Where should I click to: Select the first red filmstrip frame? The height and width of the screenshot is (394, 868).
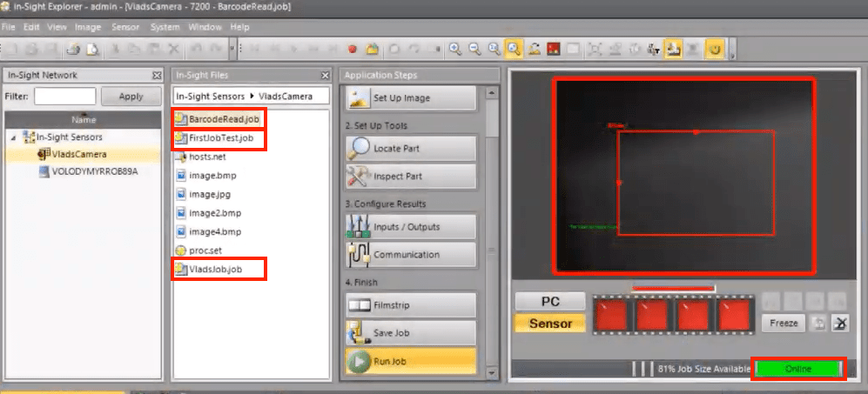612,315
